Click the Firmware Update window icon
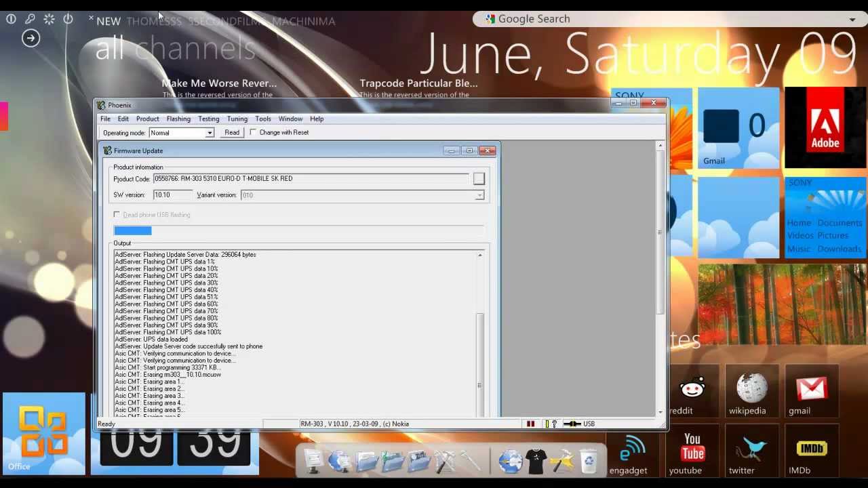 pos(108,150)
